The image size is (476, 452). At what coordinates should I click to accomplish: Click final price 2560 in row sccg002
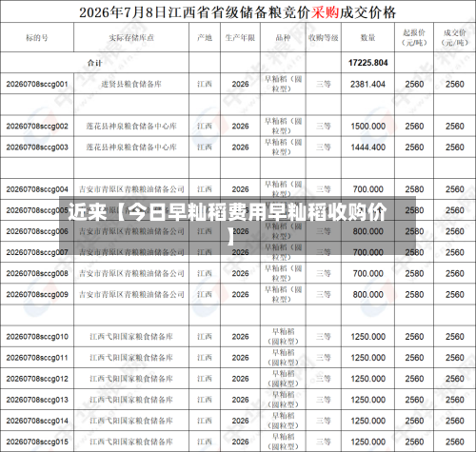455,127
